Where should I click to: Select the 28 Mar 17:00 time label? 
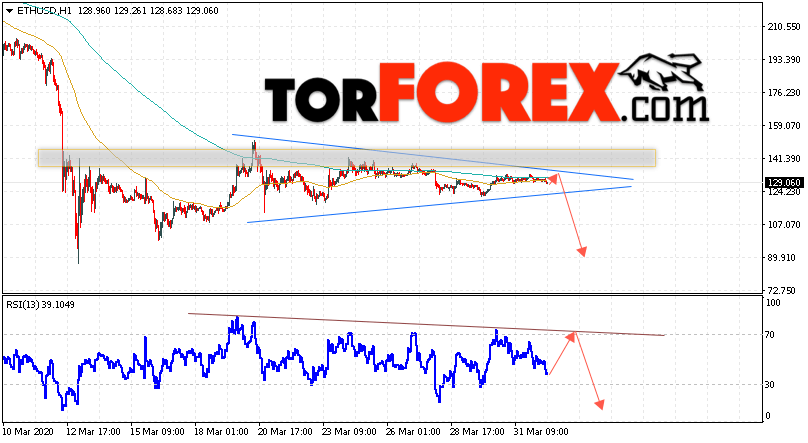[477, 432]
